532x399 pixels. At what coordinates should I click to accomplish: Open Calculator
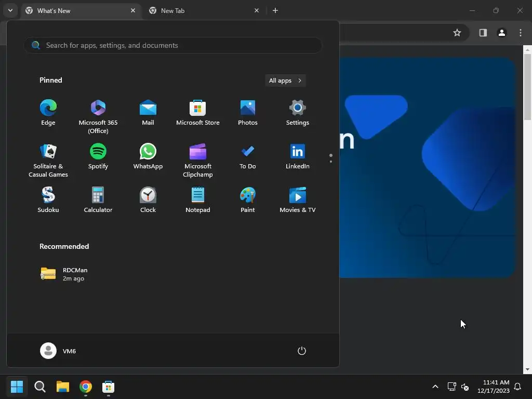(x=98, y=200)
